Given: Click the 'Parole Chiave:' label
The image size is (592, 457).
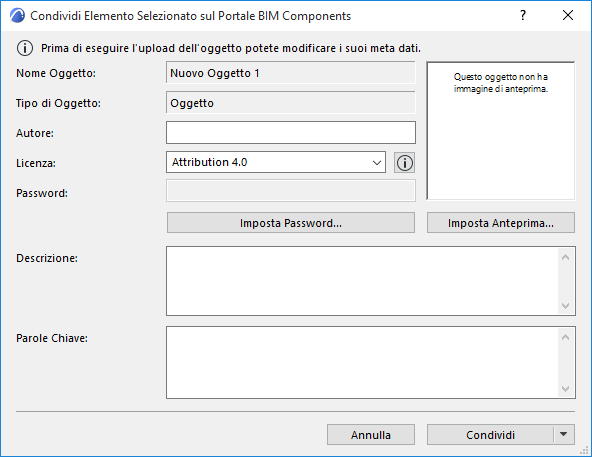Looking at the screenshot, I should point(52,338).
